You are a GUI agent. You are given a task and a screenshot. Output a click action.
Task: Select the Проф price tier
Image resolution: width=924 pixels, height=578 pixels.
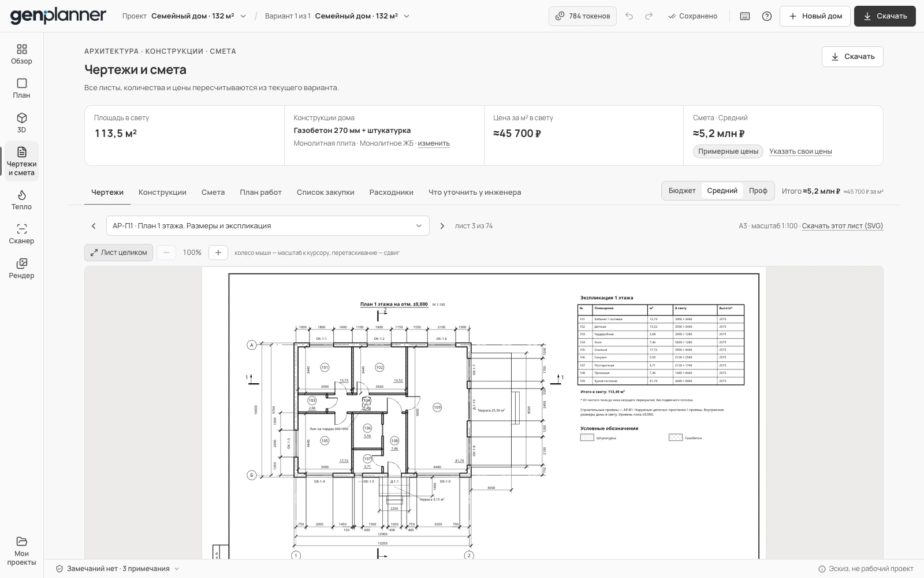(x=758, y=191)
